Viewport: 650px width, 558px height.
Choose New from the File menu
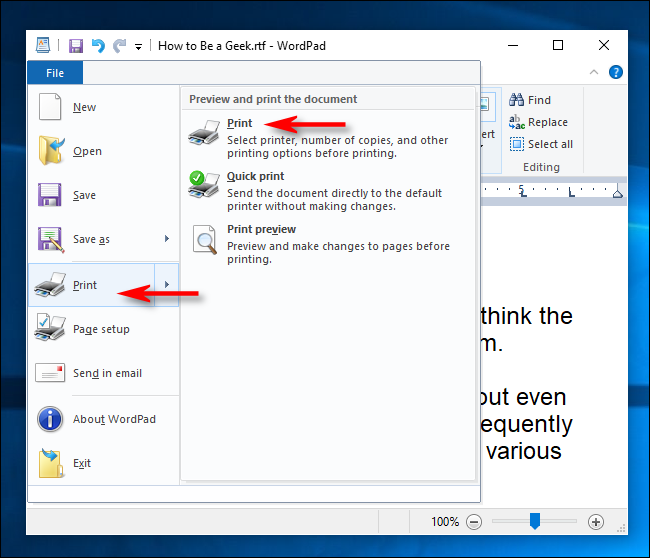[x=85, y=108]
